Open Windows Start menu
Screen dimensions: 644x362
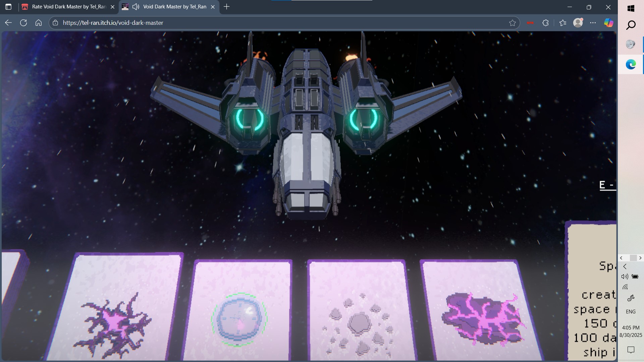coord(631,8)
